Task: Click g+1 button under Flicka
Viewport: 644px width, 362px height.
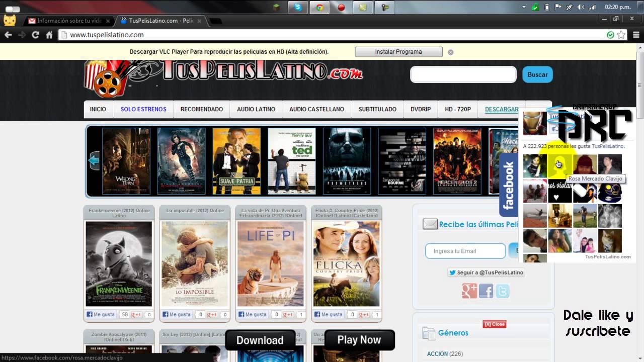Action: click(364, 315)
